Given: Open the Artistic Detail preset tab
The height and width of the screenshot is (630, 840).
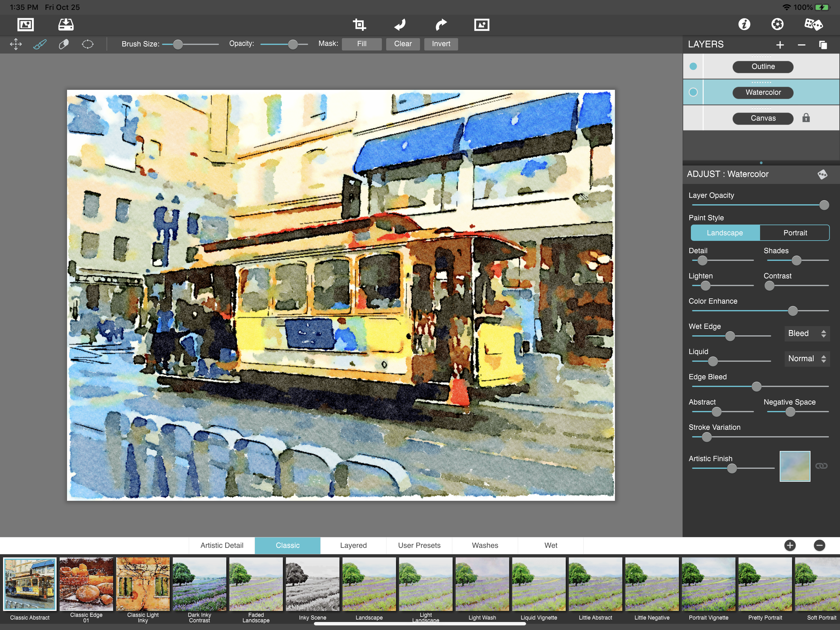Looking at the screenshot, I should pyautogui.click(x=222, y=545).
